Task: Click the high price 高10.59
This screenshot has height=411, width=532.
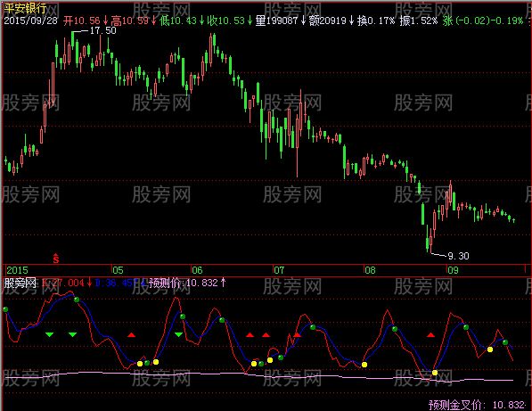Action: tap(130, 21)
